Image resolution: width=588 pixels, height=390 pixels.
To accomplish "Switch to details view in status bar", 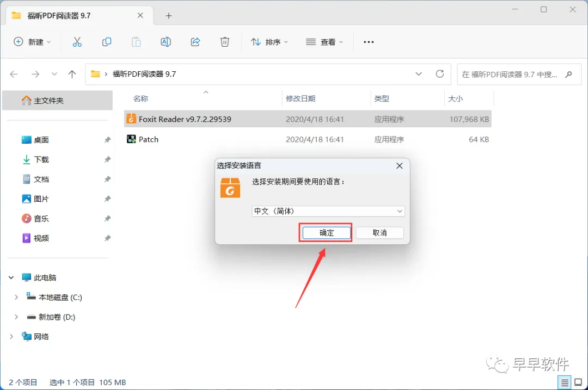I will click(565, 382).
